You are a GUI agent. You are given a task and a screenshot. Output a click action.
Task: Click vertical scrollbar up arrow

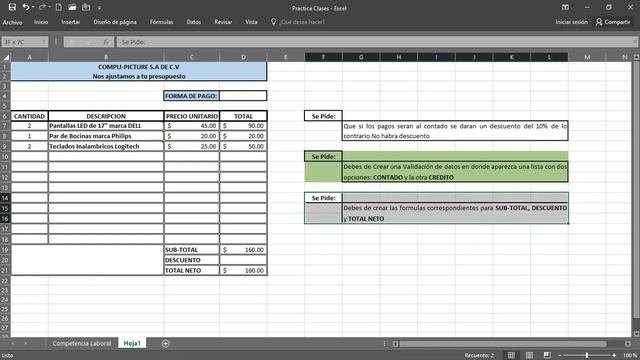click(636, 57)
